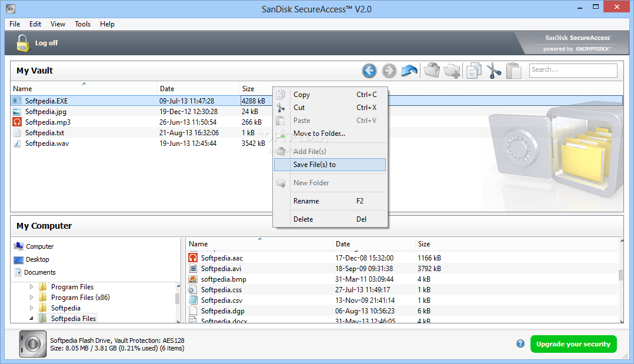Click the Softpedia.avi video icon

193,269
